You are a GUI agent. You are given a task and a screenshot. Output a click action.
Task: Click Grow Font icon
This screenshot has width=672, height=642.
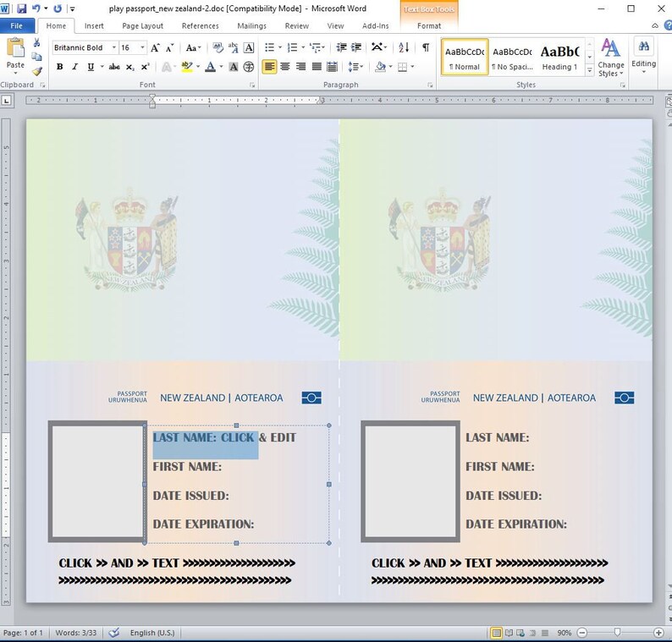[x=155, y=47]
